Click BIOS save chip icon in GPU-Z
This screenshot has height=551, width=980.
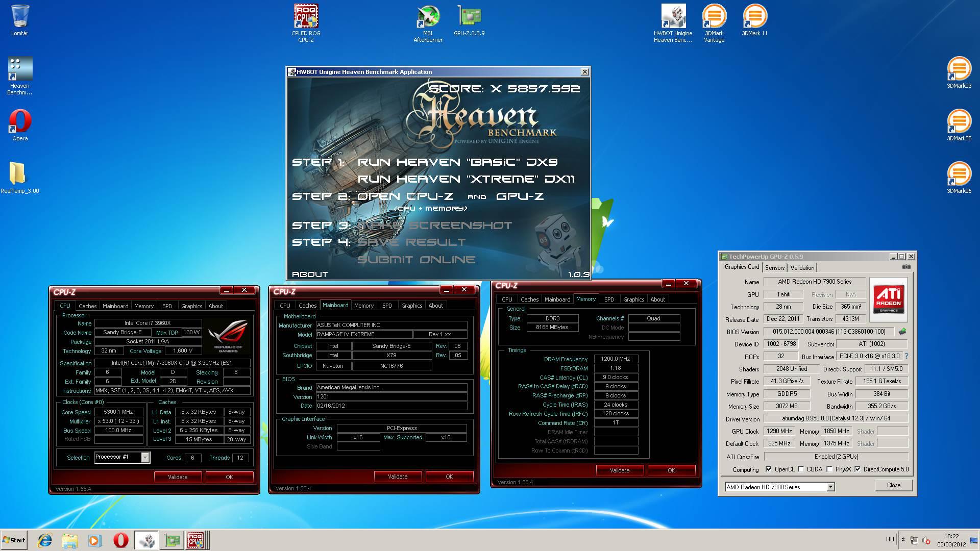[x=902, y=332]
